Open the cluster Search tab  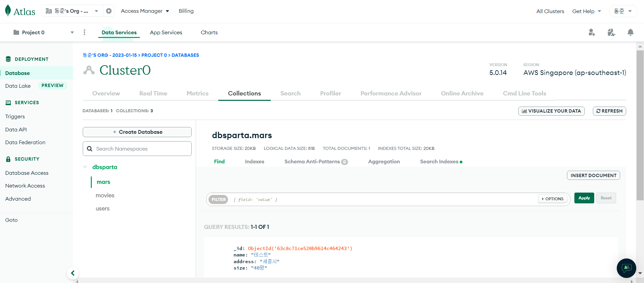pos(291,93)
